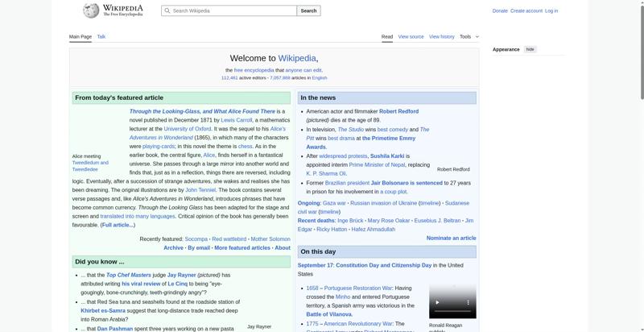
Task: Play the Ronald Reagan video
Action: coord(437,302)
